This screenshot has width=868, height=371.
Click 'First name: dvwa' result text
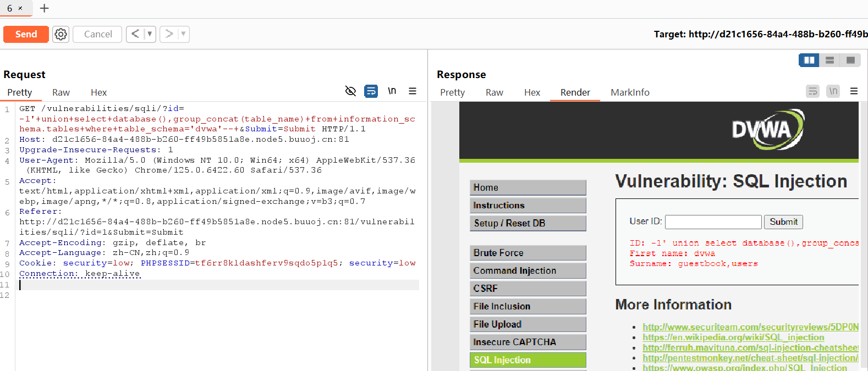click(x=672, y=253)
